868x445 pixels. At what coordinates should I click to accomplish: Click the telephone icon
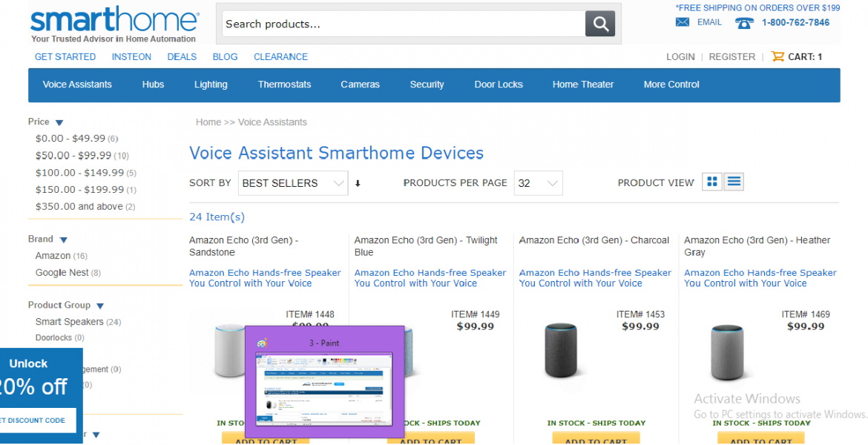[x=744, y=23]
